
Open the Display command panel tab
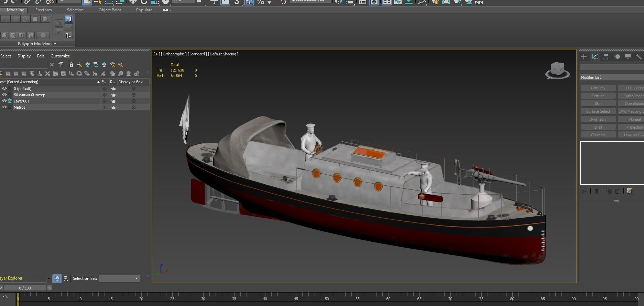tap(628, 57)
